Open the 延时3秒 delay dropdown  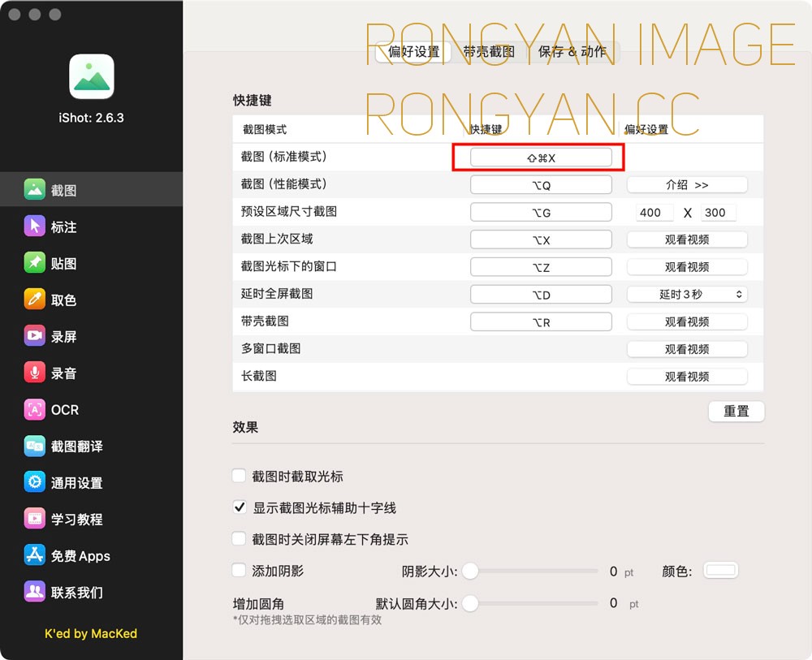coord(687,294)
